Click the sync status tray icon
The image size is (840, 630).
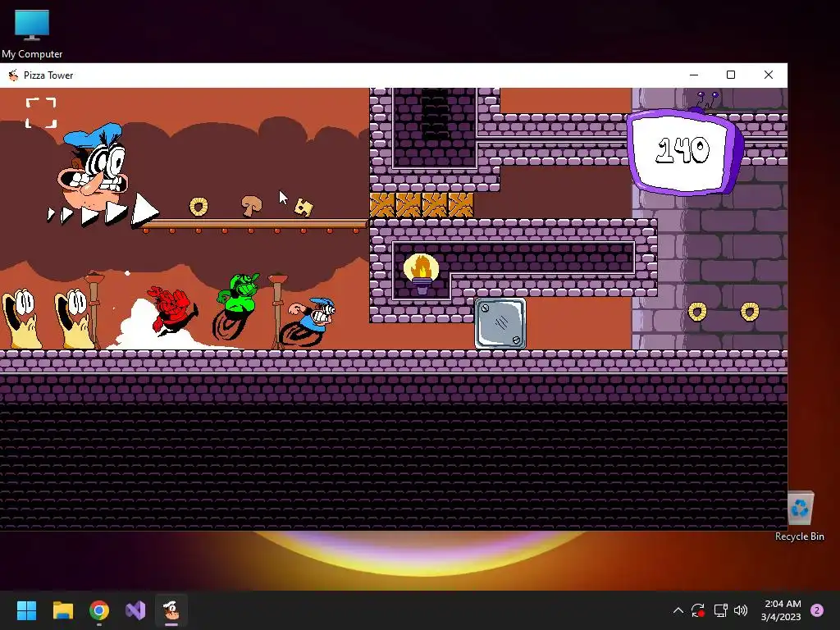(698, 610)
